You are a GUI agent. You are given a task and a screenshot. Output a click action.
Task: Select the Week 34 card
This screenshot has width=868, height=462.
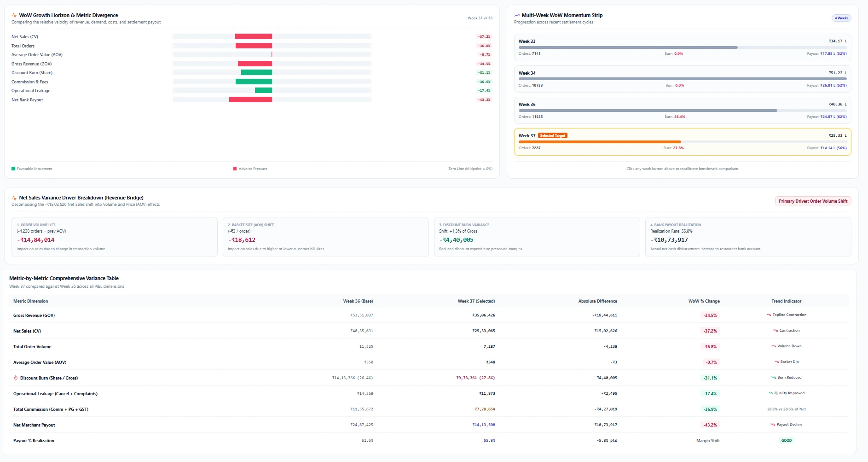(683, 79)
